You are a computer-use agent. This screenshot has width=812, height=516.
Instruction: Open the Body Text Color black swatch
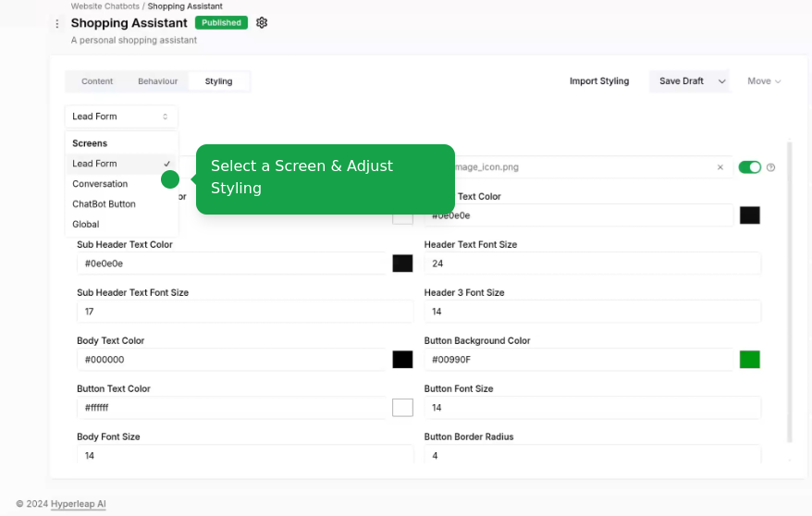pyautogui.click(x=402, y=360)
